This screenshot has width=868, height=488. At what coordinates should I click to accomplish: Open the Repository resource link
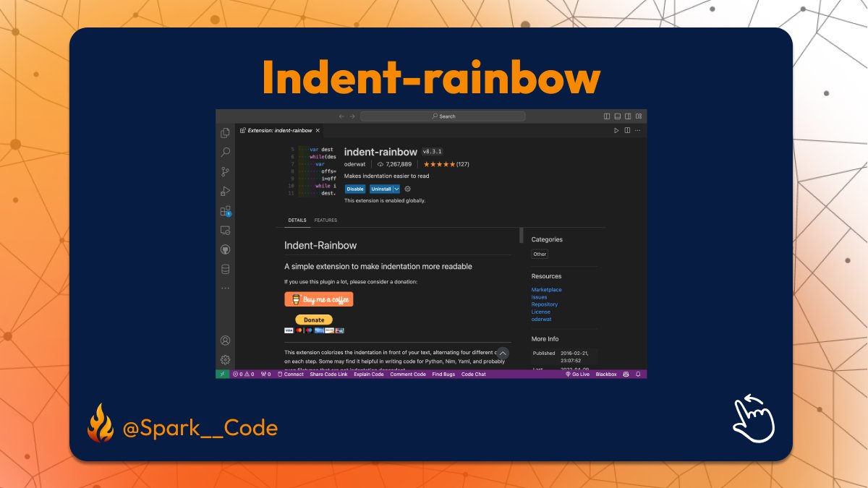tap(545, 304)
